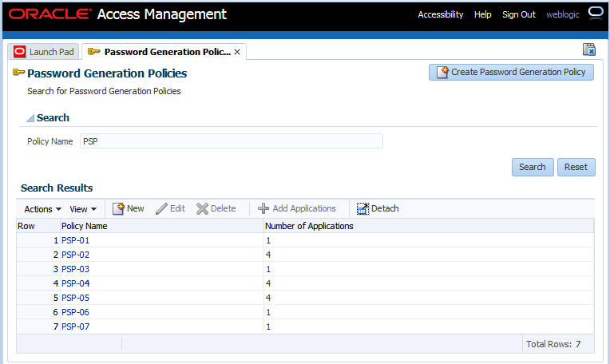The width and height of the screenshot is (610, 364).
Task: Click the Detach toolbar item
Action: tap(378, 208)
